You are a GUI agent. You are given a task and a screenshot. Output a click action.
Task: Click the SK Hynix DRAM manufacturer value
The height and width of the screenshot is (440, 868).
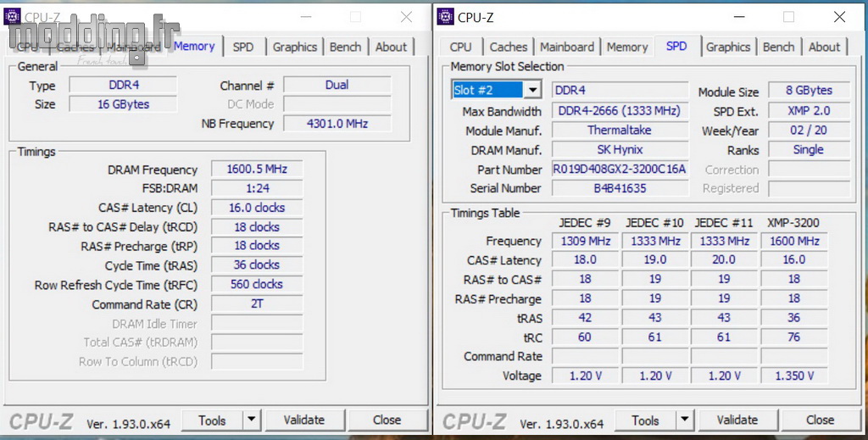point(620,149)
